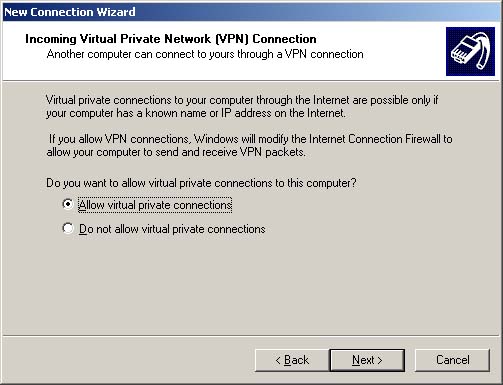This screenshot has width=503, height=385.
Task: Click the paragraph about Internet Connection Firewall
Action: [249, 145]
